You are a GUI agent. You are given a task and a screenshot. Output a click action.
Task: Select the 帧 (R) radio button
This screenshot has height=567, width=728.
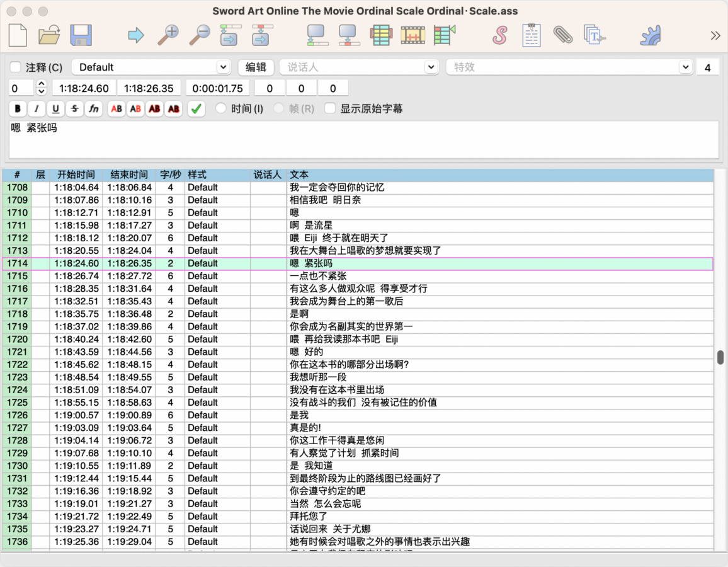point(278,108)
